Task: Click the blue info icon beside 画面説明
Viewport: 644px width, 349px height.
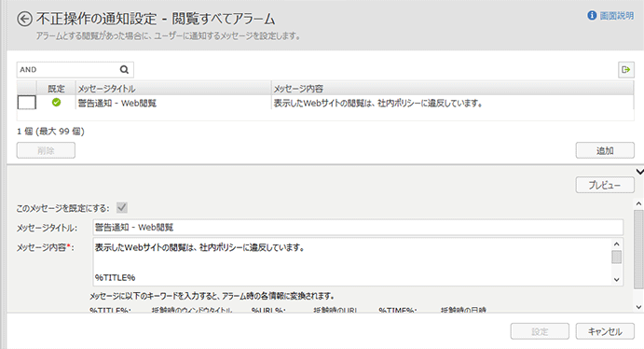Action: 592,16
